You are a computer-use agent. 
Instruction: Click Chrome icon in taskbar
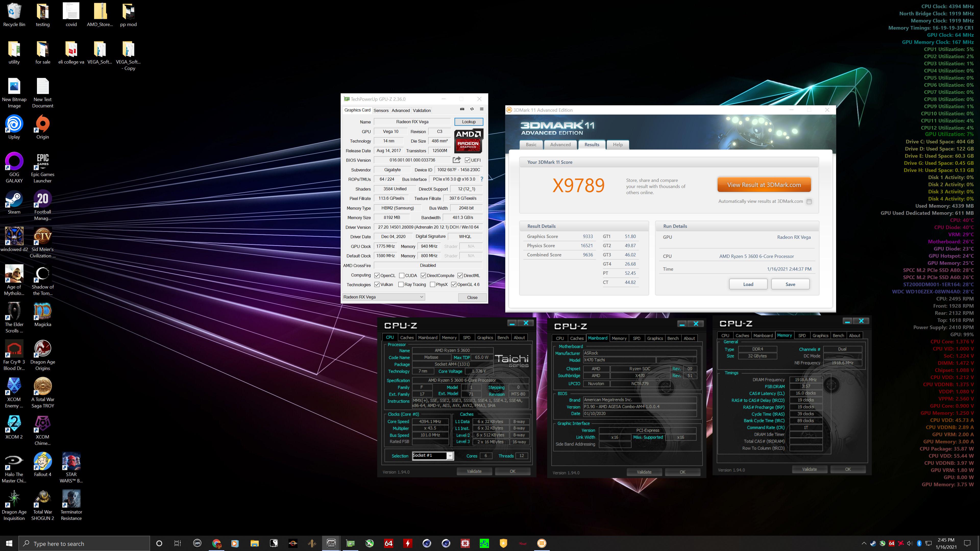(x=216, y=543)
